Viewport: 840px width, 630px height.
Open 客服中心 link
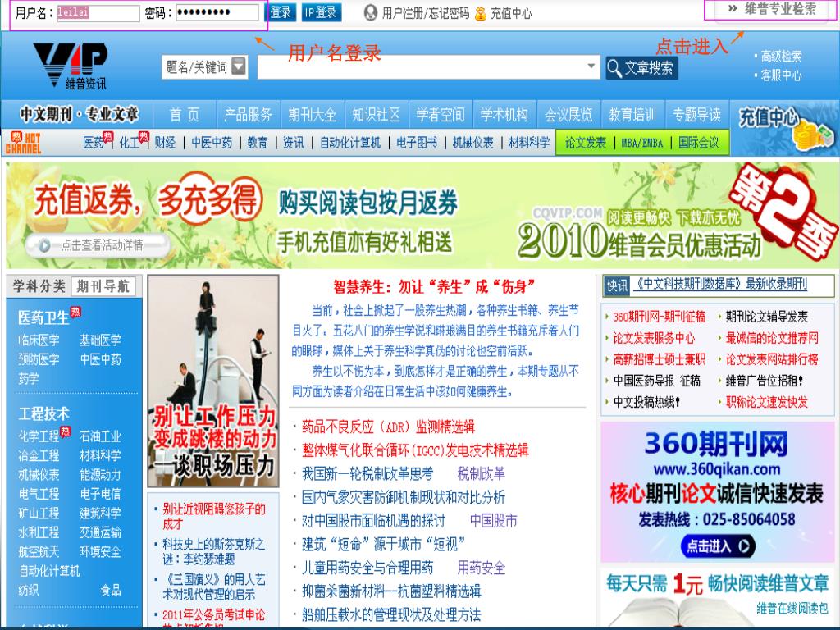click(781, 75)
